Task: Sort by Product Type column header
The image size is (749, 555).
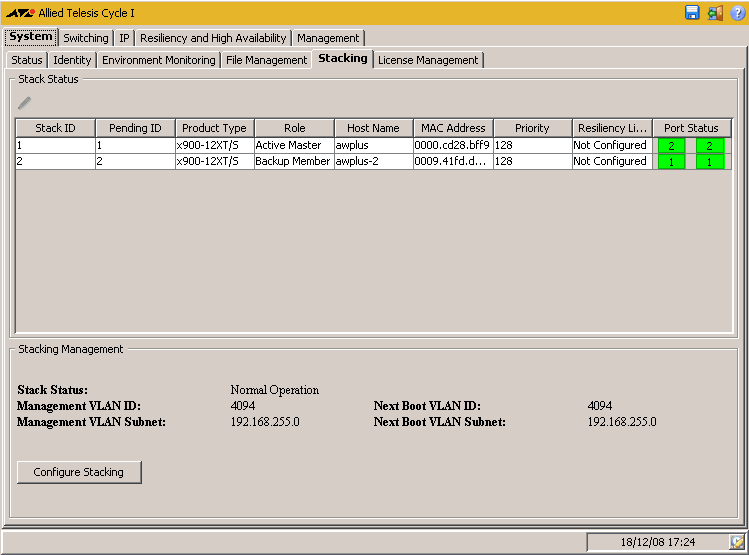Action: (214, 128)
